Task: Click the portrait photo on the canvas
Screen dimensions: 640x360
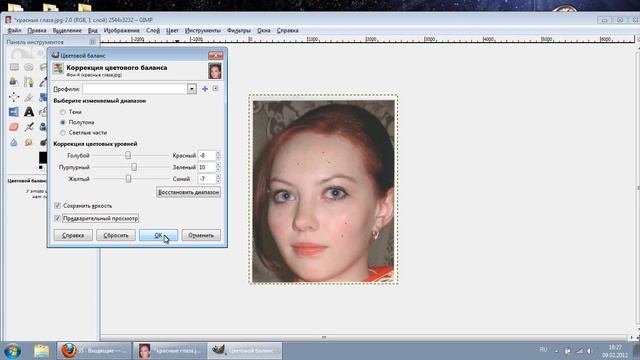Action: pos(323,191)
